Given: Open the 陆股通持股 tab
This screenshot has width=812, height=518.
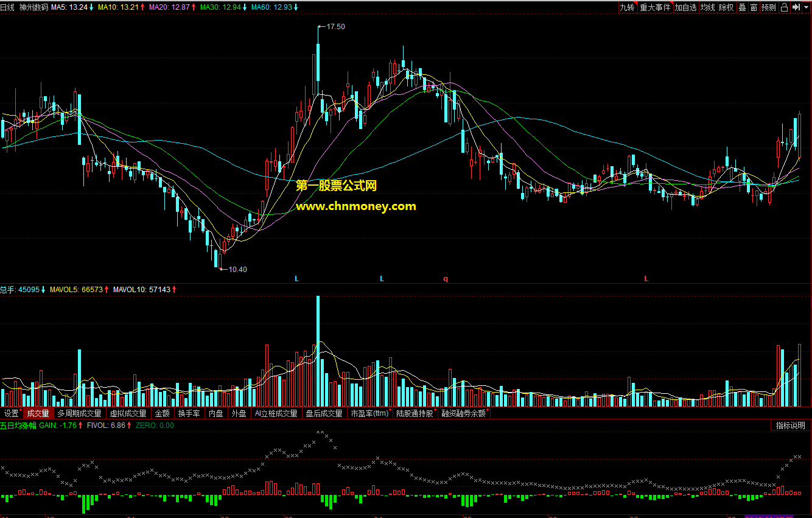Looking at the screenshot, I should [416, 413].
